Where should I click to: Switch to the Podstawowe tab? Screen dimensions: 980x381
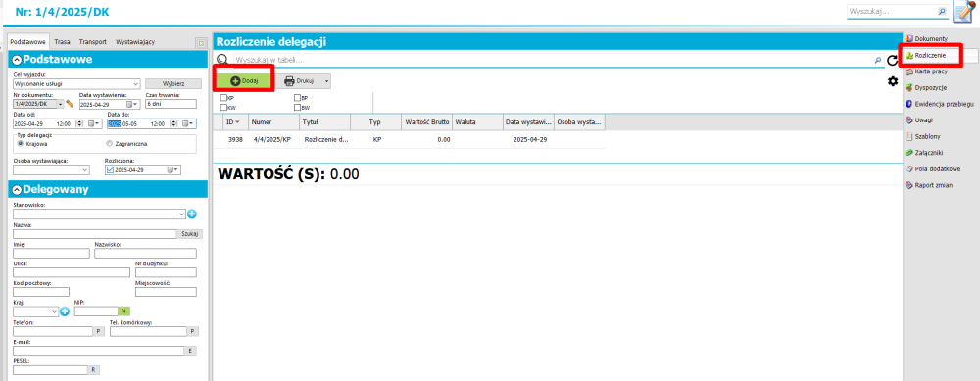coord(28,42)
